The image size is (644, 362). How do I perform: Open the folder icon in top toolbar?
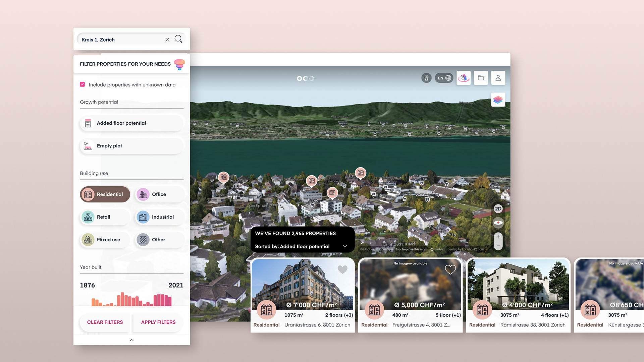(481, 78)
